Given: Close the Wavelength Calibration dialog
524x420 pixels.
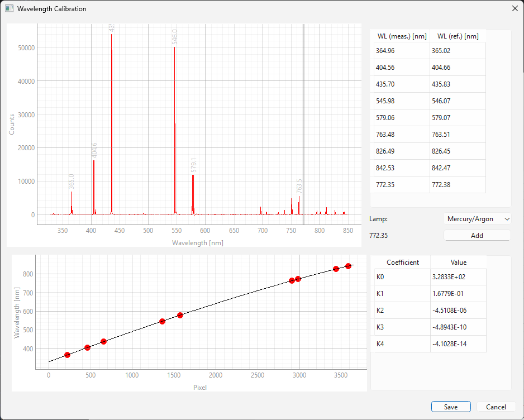Looking at the screenshot, I should point(515,9).
